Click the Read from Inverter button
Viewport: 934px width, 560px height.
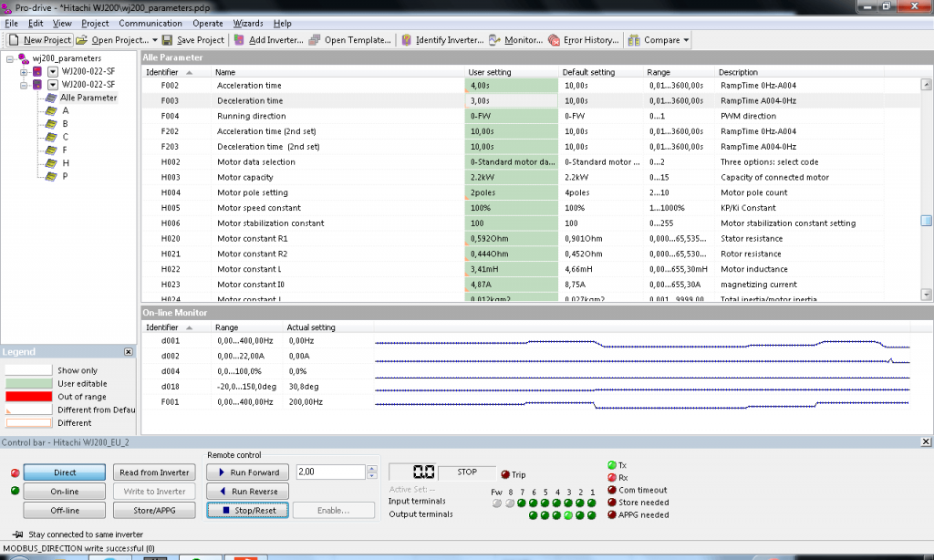[x=154, y=472]
